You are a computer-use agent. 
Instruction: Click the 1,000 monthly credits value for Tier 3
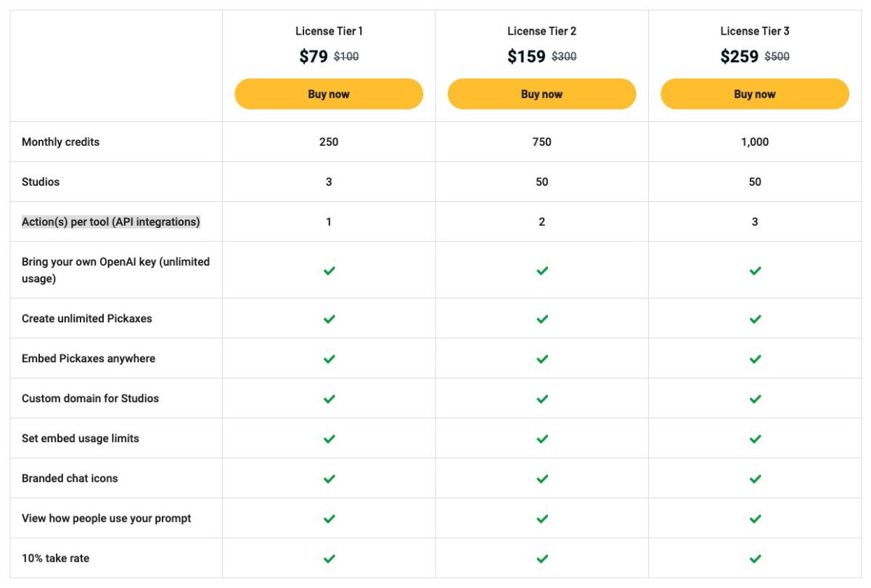coord(755,142)
